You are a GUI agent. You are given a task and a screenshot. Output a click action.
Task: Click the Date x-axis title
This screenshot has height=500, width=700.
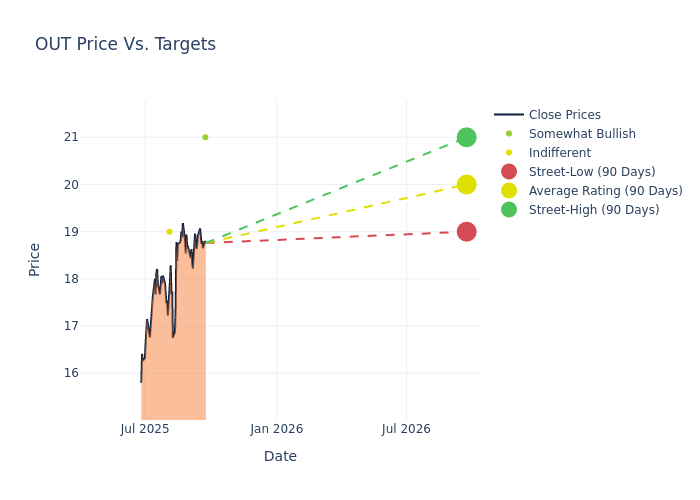coord(280,456)
